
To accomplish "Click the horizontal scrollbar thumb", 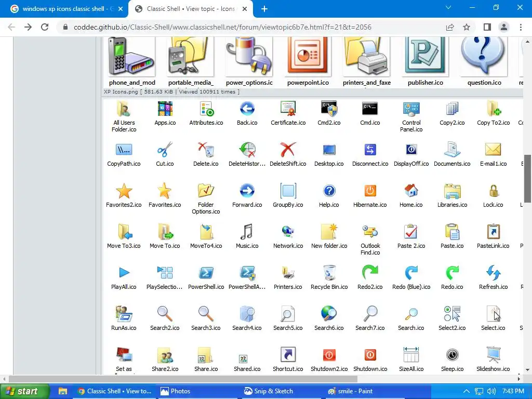I will (x=183, y=379).
